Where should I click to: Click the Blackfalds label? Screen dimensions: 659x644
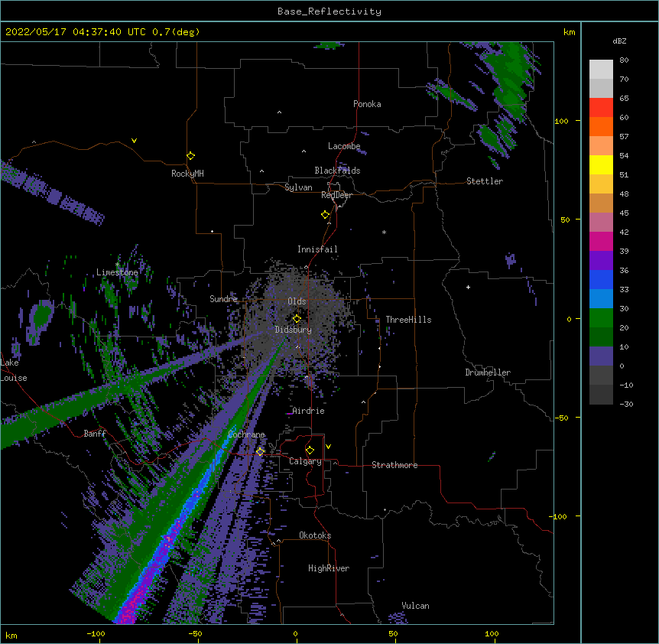pos(337,171)
